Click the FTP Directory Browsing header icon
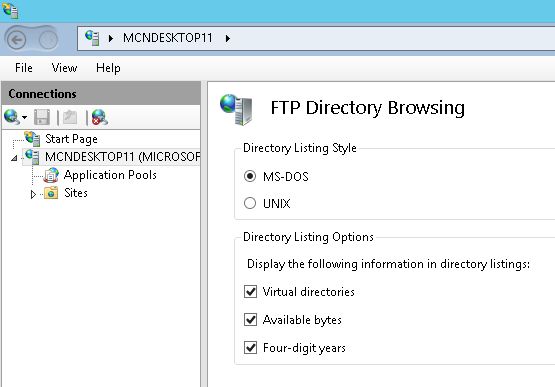This screenshot has width=555, height=387. [236, 109]
